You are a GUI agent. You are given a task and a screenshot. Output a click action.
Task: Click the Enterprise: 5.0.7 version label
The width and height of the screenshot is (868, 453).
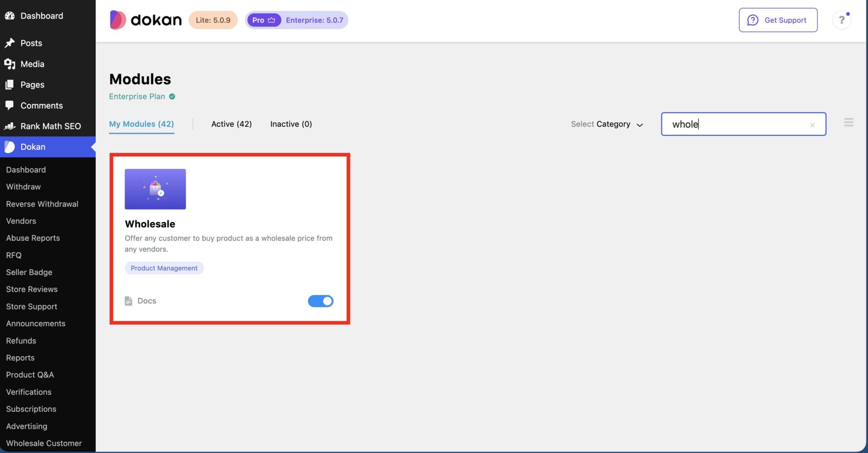point(315,20)
